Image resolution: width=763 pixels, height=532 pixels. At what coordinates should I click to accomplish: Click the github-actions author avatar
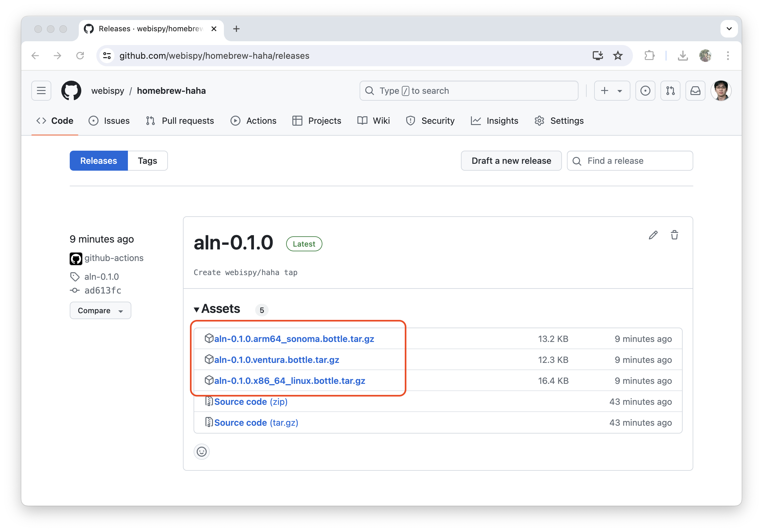pos(76,259)
